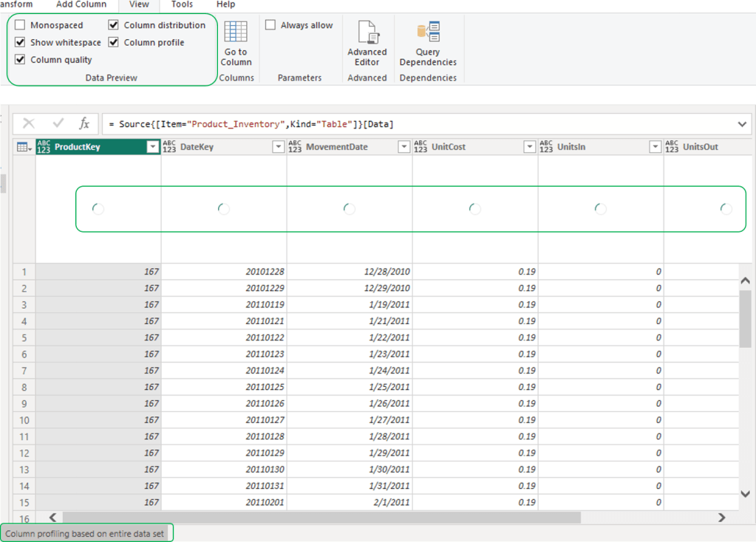Toggle the Show whitespace checkbox
Image resolution: width=756 pixels, height=542 pixels.
[20, 43]
